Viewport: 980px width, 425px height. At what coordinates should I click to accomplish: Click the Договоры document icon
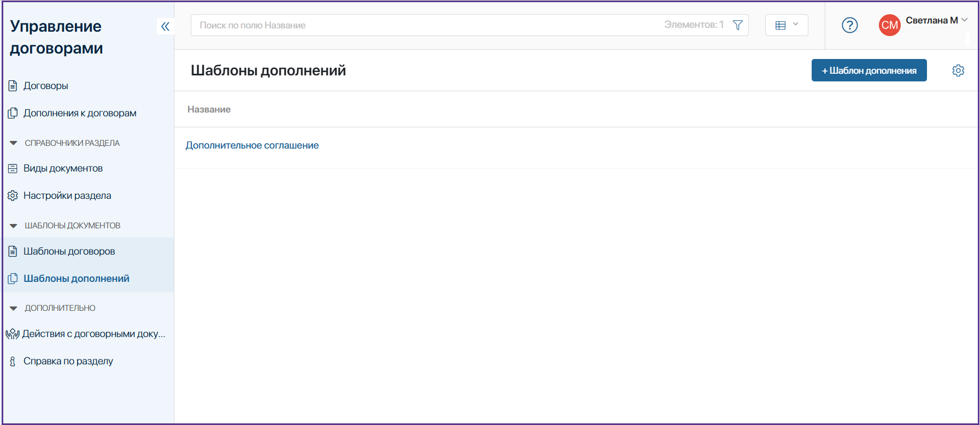click(x=13, y=86)
